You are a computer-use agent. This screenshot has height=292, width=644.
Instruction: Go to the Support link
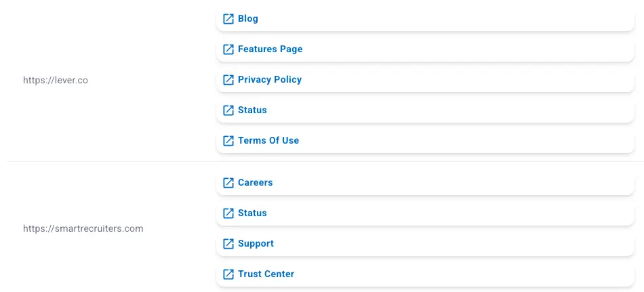coord(256,244)
